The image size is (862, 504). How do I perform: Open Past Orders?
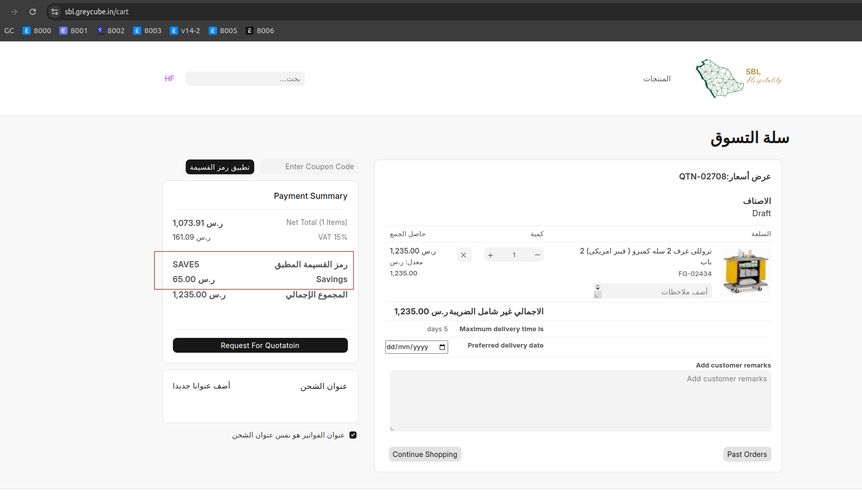pos(747,454)
